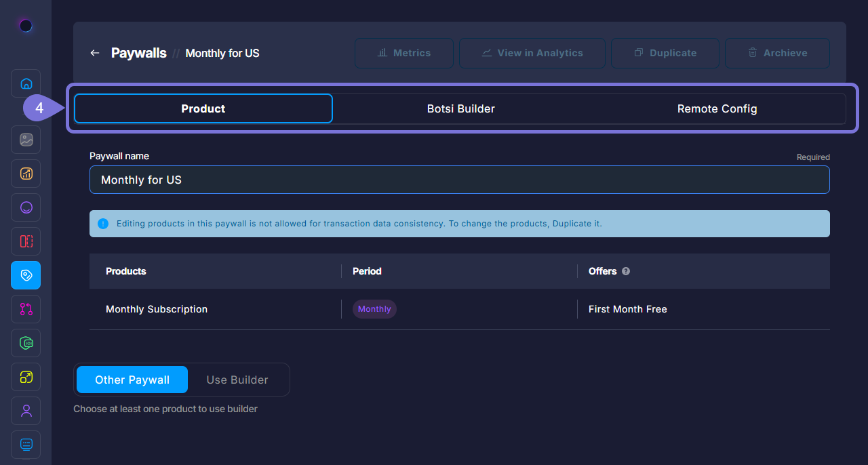Open the Analytics chart icon in sidebar
The image size is (868, 465).
25,174
